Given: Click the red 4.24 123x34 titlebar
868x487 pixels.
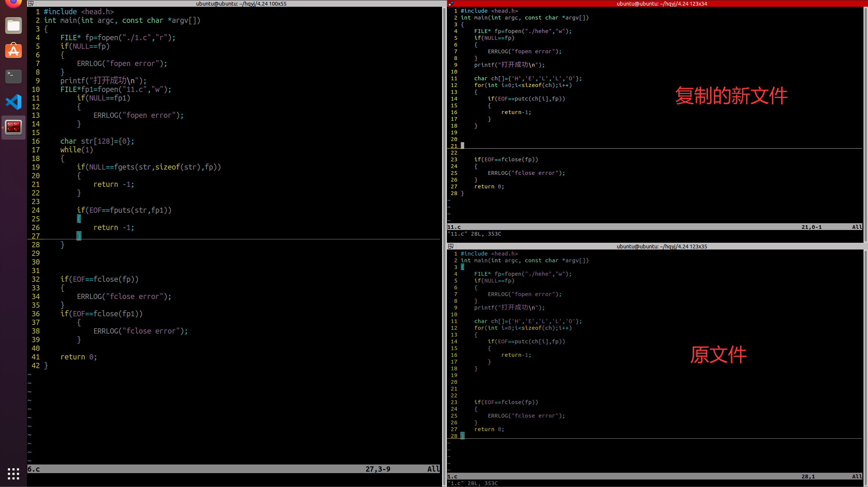Looking at the screenshot, I should 661,3.
